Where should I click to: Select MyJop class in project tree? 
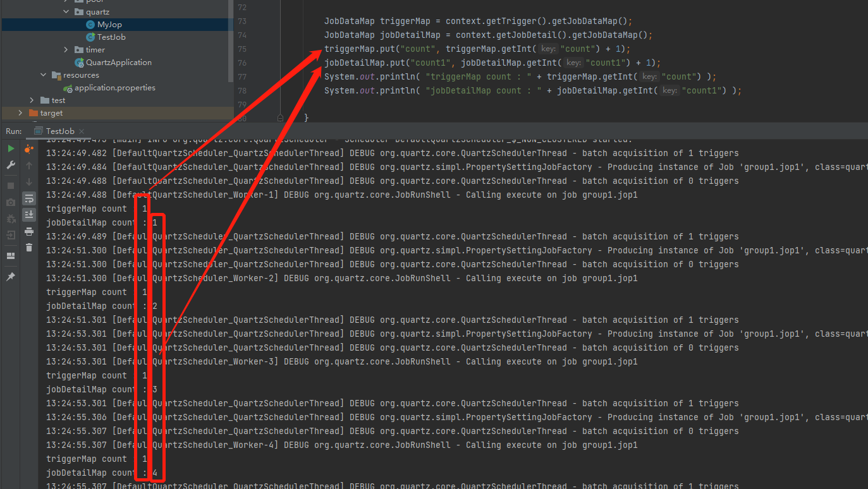109,25
